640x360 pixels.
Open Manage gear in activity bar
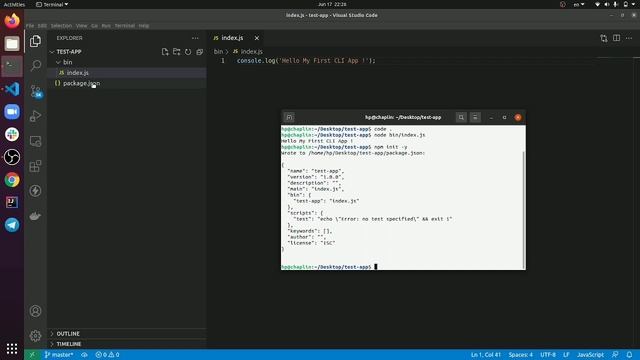point(36,336)
